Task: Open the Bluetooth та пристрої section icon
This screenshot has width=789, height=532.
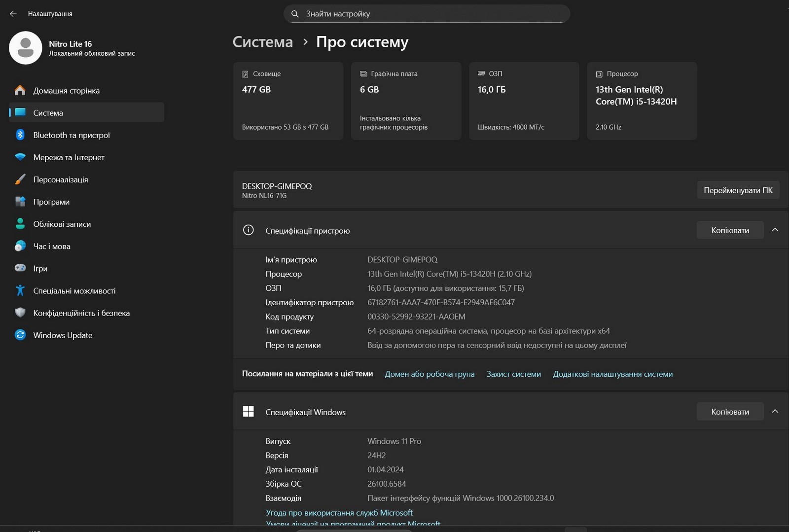Action: (x=20, y=135)
